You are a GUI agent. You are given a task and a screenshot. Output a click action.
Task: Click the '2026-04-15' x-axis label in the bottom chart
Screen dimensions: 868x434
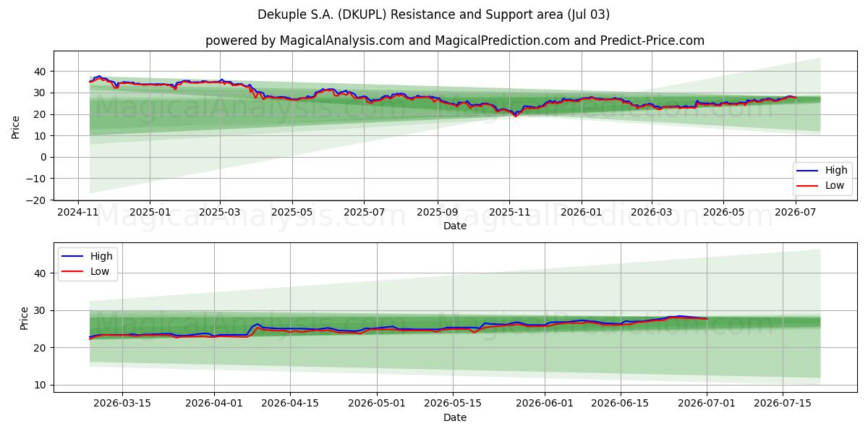tap(290, 404)
